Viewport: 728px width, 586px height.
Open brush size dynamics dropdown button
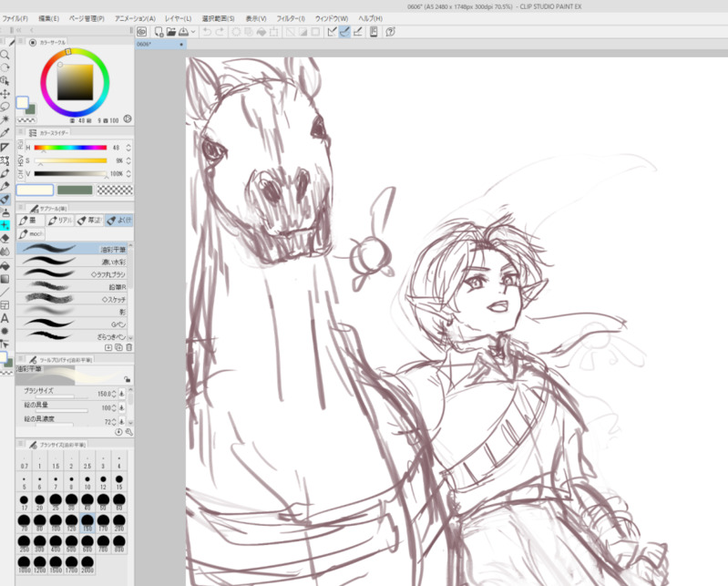122,394
